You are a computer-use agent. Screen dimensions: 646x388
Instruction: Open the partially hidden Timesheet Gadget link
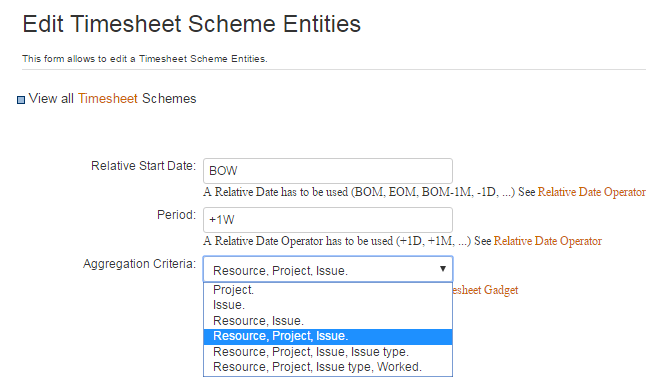click(x=485, y=290)
